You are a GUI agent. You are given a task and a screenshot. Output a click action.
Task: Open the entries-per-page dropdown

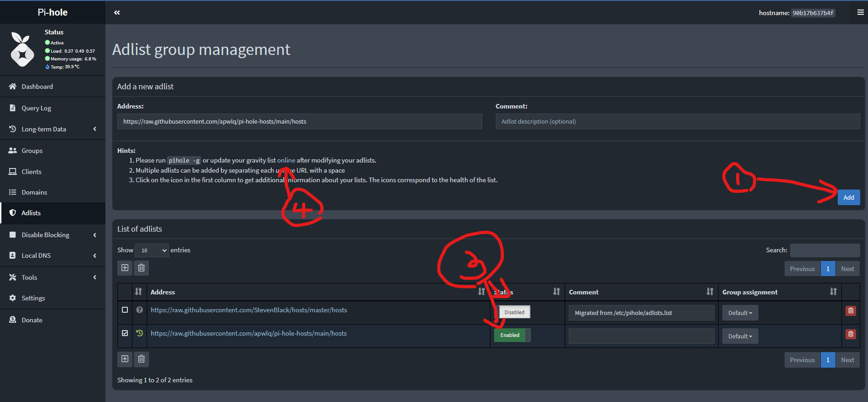pos(152,250)
